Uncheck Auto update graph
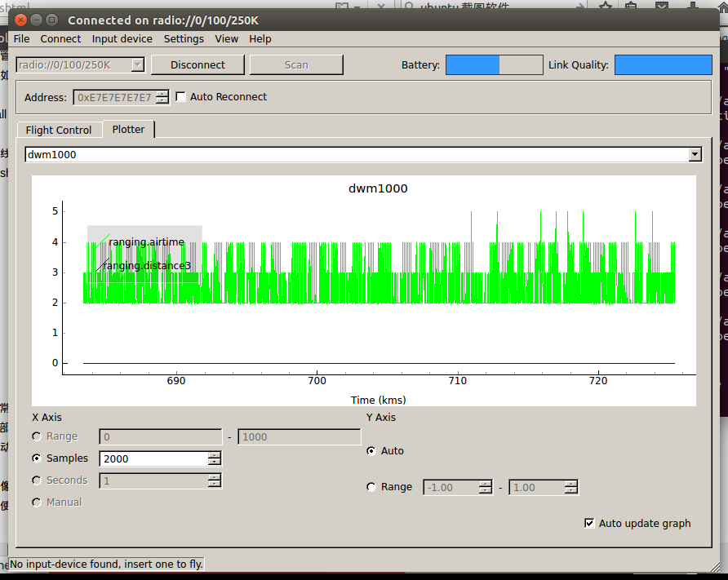Viewport: 728px width, 580px height. [x=590, y=523]
